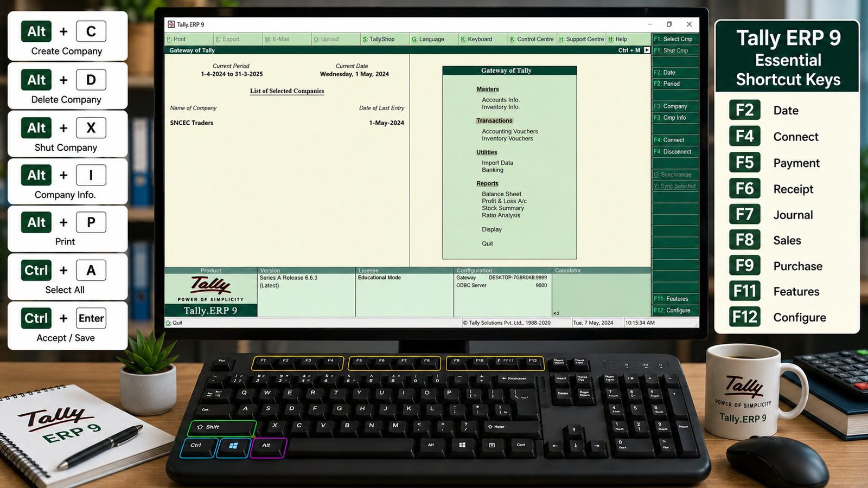Open the Ratio Analysis report
This screenshot has height=488, width=868.
[x=501, y=215]
